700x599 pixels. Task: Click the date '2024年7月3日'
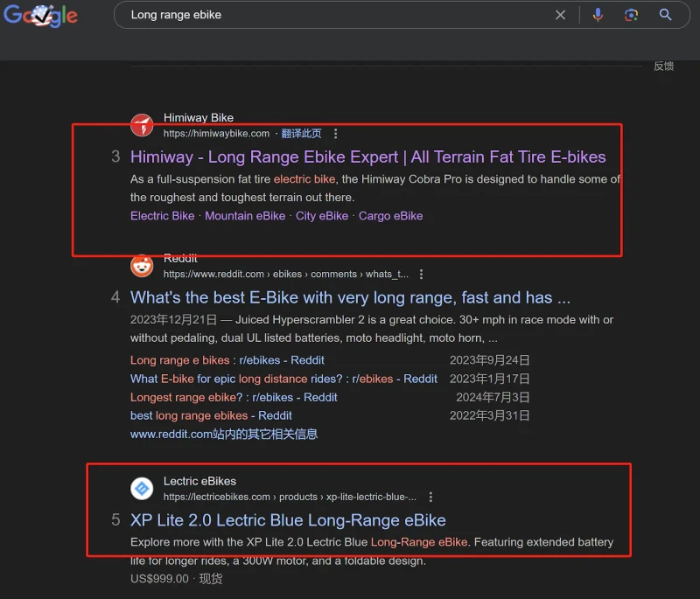tap(493, 397)
